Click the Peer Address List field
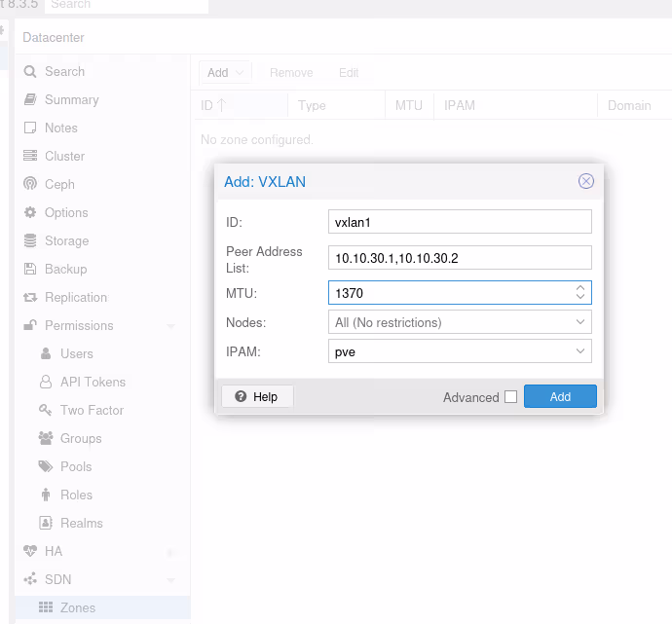The width and height of the screenshot is (672, 624). [460, 258]
